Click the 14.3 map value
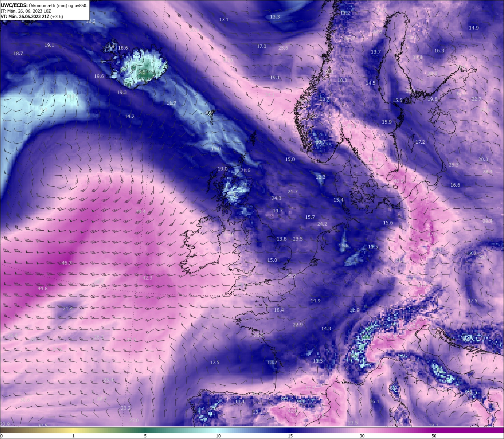This screenshot has width=504, height=439. [x=326, y=329]
